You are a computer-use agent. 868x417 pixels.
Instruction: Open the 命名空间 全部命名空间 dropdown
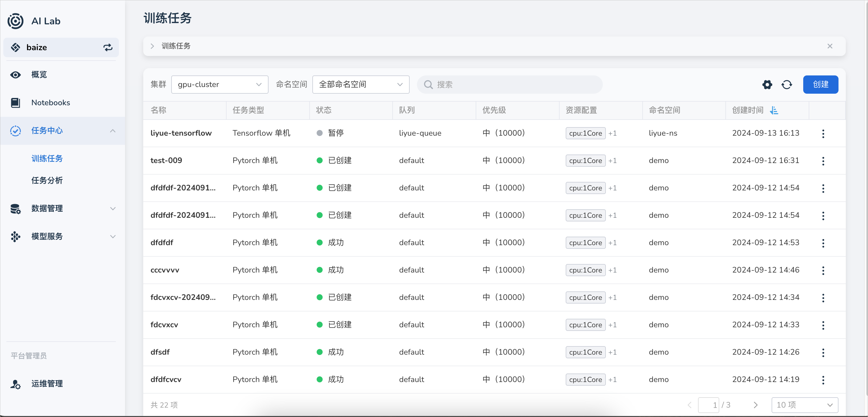[x=361, y=85]
